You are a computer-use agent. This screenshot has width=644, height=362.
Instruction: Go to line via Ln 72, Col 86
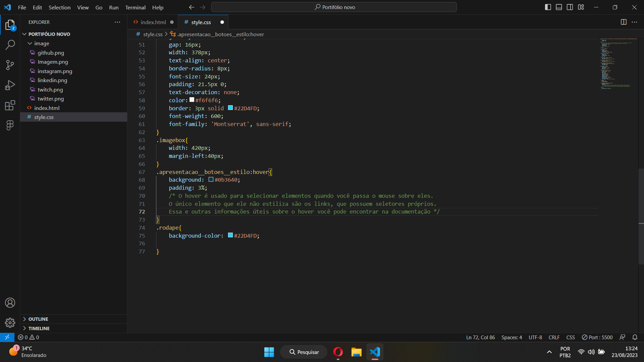pos(480,337)
